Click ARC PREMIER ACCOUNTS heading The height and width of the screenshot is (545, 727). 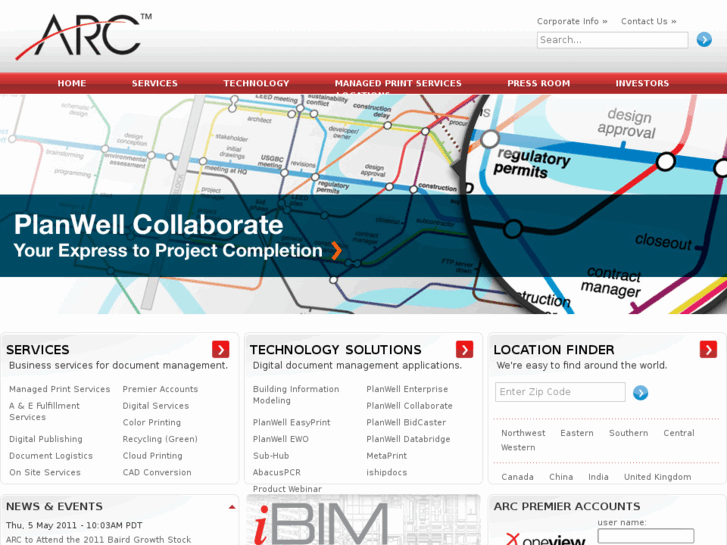[x=567, y=506]
